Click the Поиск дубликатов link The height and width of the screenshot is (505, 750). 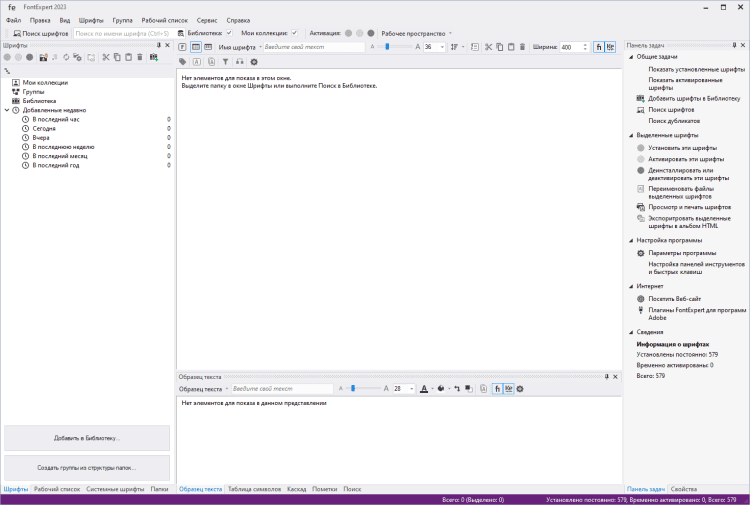tap(674, 121)
